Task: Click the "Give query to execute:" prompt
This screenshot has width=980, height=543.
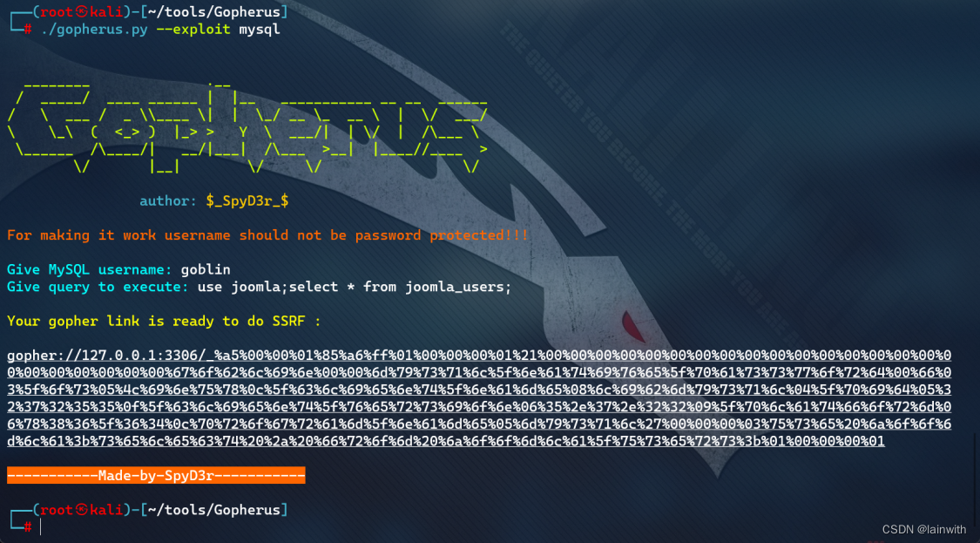Action: point(98,287)
